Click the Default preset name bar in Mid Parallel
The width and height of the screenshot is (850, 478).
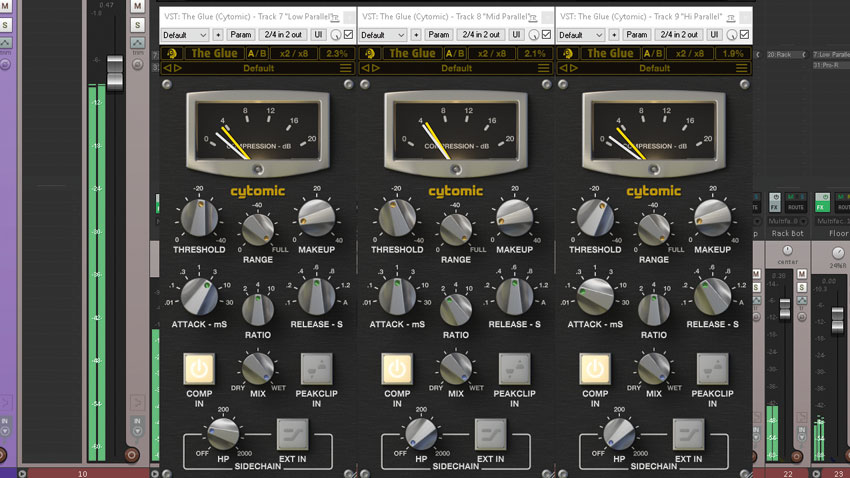(x=456, y=68)
